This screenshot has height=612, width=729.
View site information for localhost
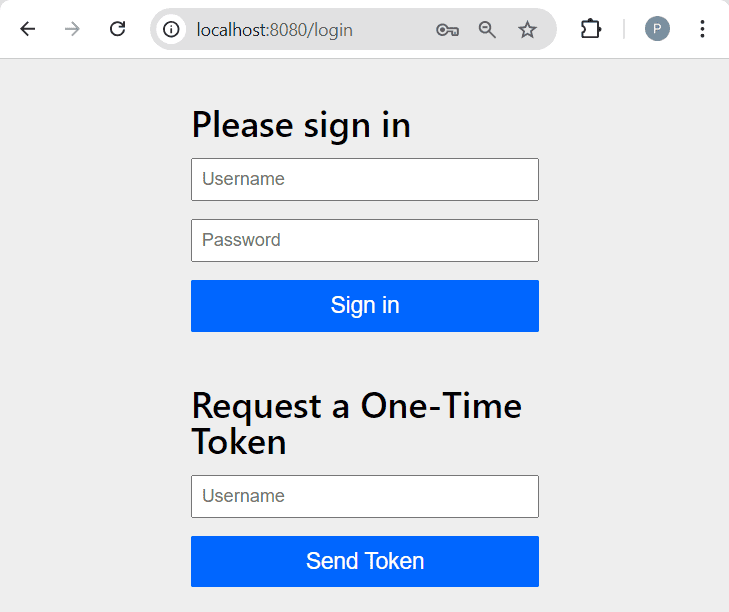coord(172,30)
